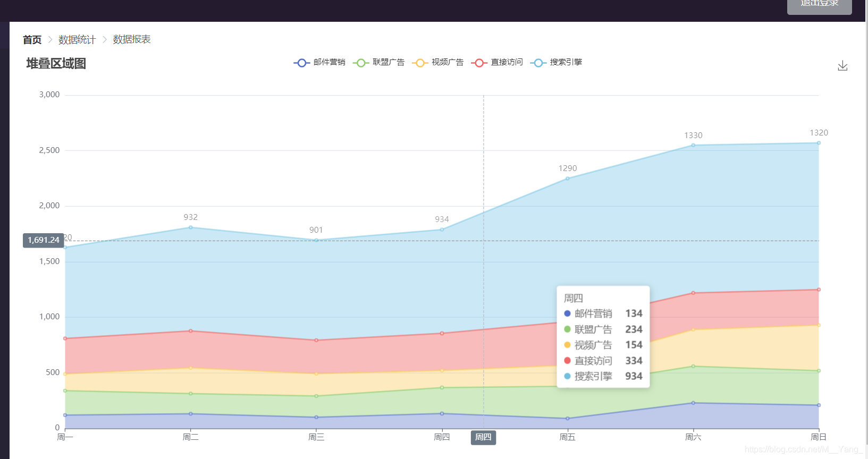868x459 pixels.
Task: Click the 3,000 y-axis label
Action: [49, 95]
